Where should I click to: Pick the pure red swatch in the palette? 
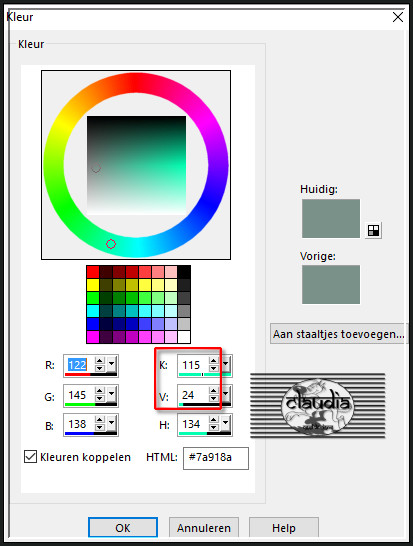pyautogui.click(x=93, y=272)
